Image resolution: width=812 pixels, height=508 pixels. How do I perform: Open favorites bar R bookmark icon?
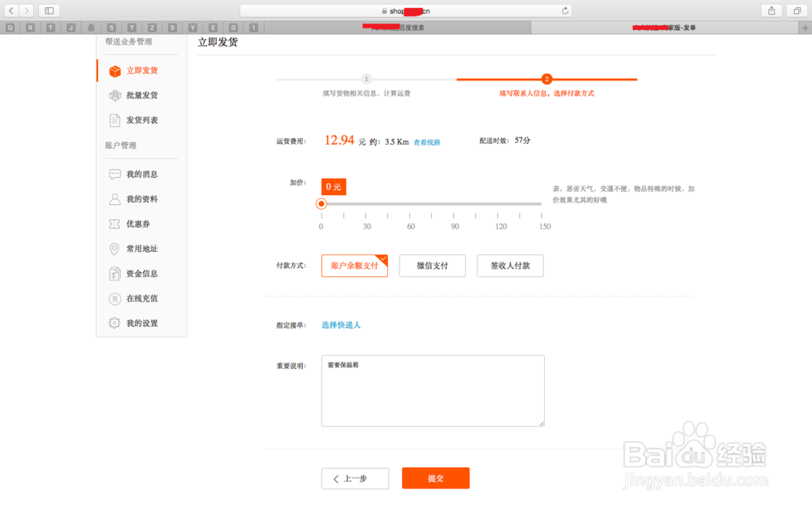[x=31, y=28]
